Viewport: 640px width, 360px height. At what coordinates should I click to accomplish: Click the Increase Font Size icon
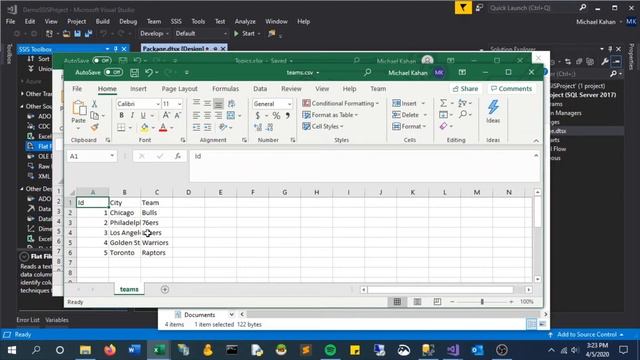(x=166, y=116)
